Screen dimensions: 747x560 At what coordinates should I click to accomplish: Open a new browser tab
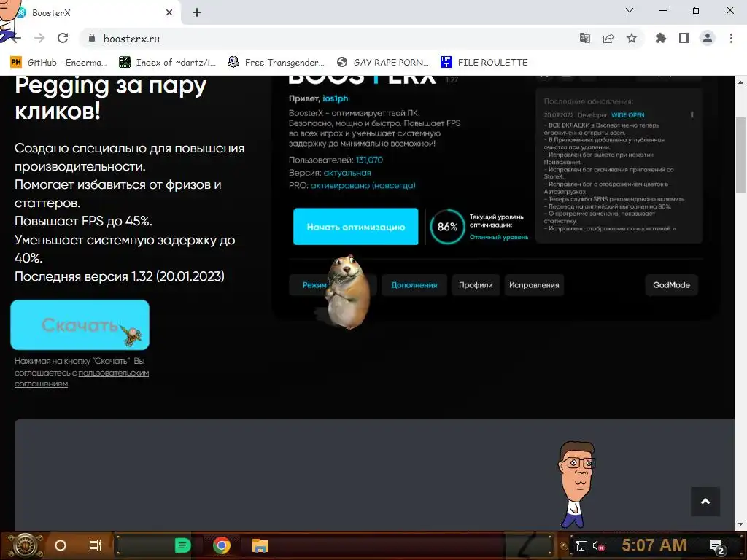click(x=197, y=13)
